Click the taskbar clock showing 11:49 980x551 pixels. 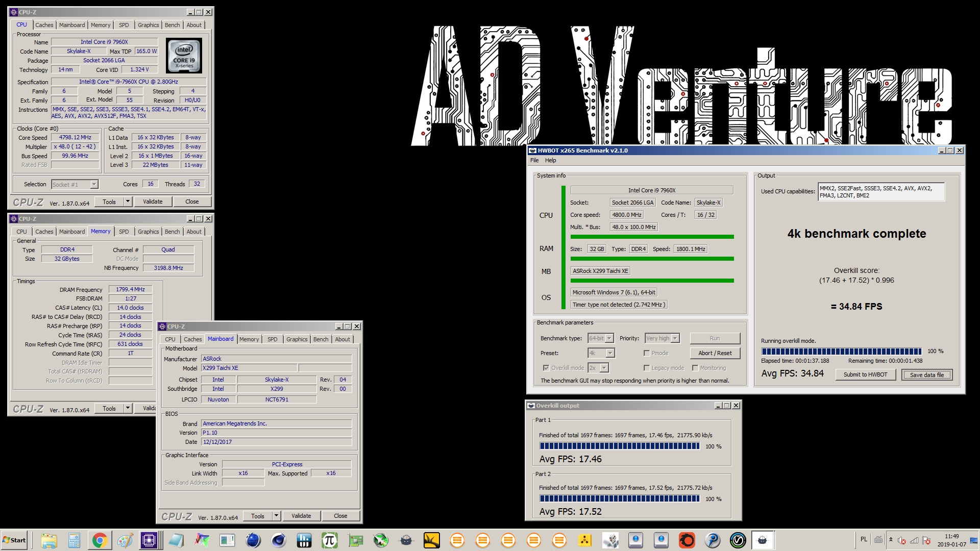pyautogui.click(x=951, y=540)
